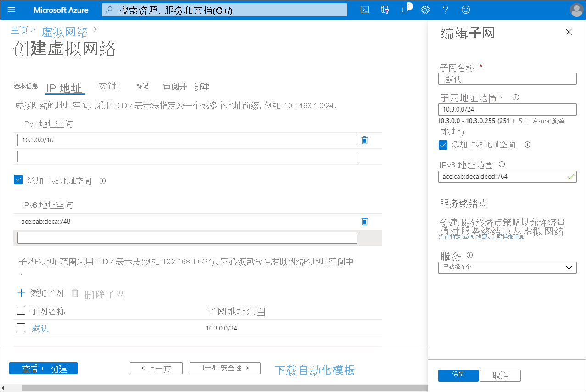The image size is (586, 392).
Task: Open the directory and subscription filter icon
Action: coord(385,9)
